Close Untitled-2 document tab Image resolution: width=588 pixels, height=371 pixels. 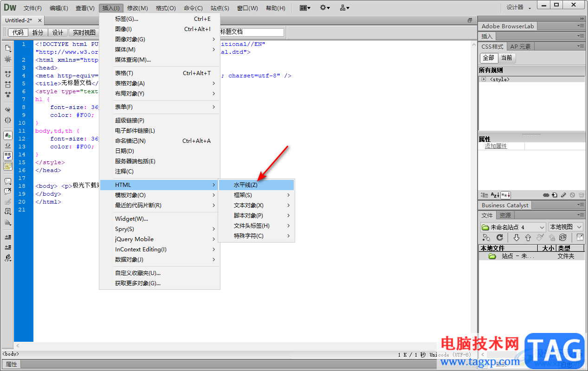[x=40, y=20]
